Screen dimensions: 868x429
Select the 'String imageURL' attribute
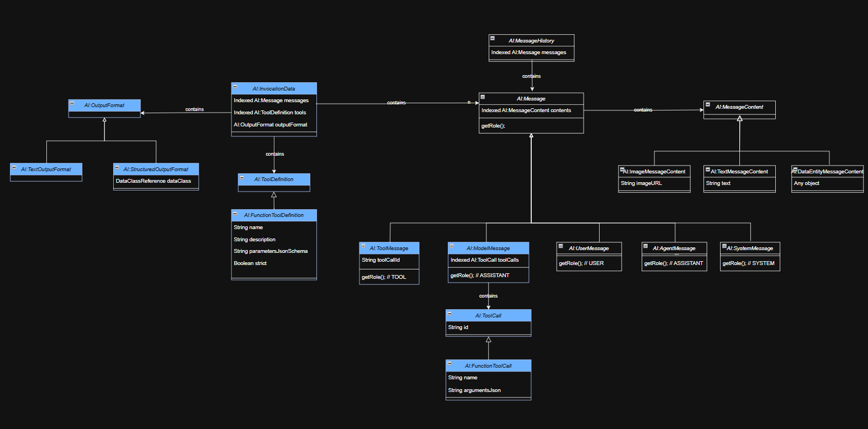(x=641, y=183)
